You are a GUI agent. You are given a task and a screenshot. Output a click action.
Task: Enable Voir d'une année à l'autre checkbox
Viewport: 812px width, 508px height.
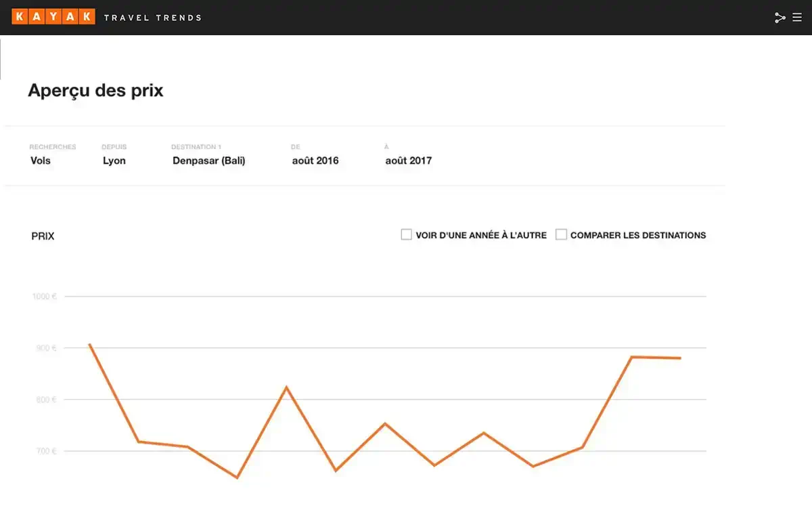coord(407,235)
